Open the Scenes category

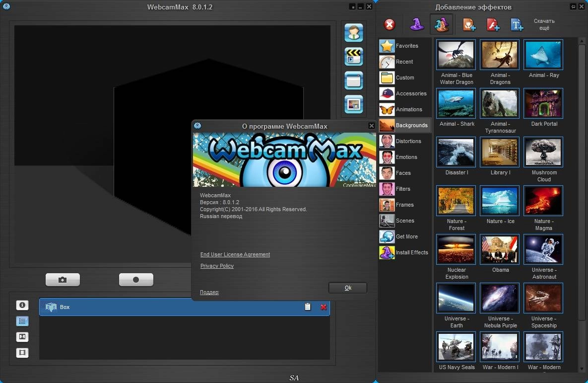coord(405,221)
